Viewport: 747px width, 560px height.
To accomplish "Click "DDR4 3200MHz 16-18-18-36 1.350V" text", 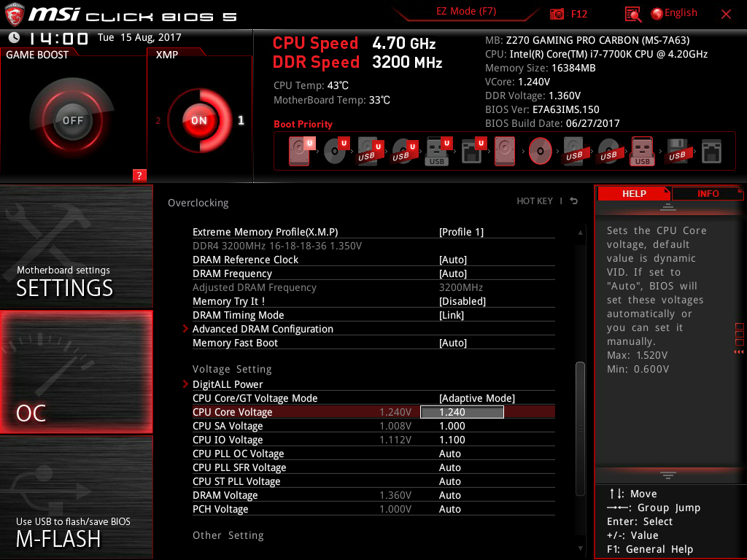I will pos(276,246).
